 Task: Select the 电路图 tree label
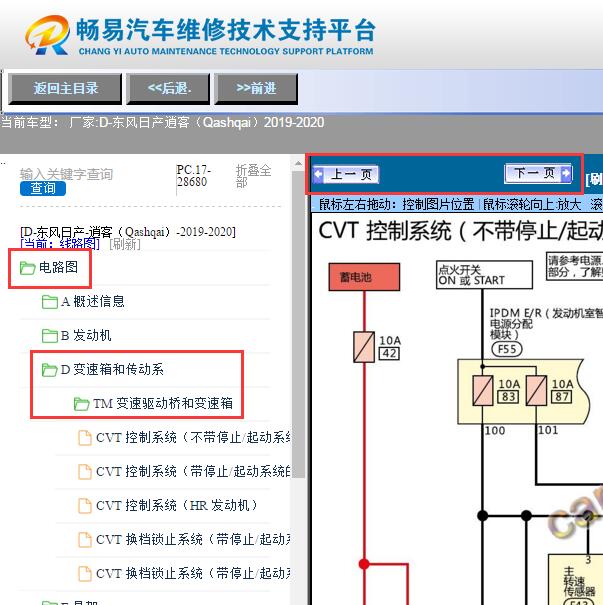[x=58, y=267]
